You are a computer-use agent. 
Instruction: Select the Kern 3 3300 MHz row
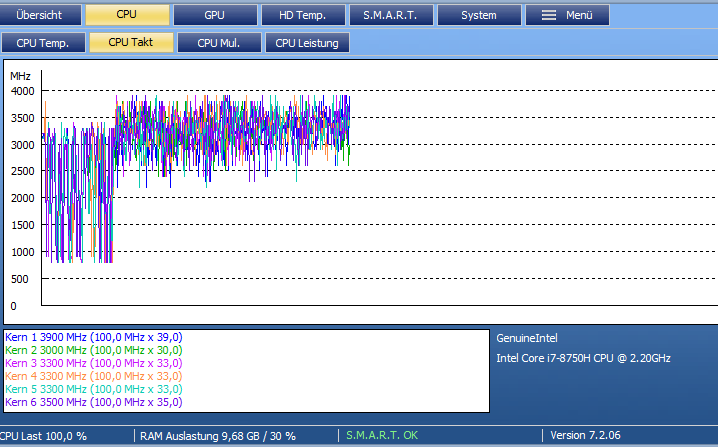coord(94,363)
